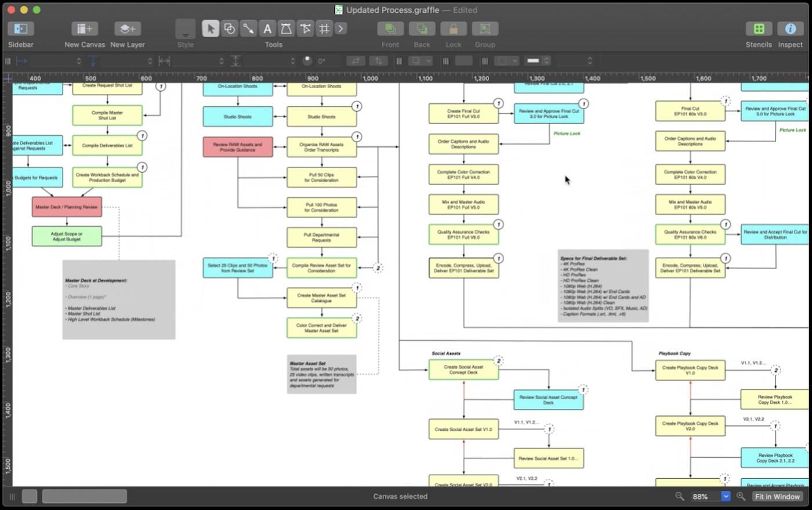Image resolution: width=812 pixels, height=510 pixels.
Task: Select Create Playbook Copy Deck V1.0 box
Action: [690, 370]
